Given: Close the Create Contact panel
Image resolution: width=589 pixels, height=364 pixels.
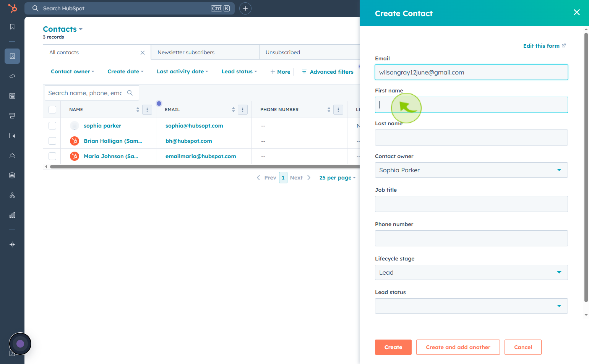Looking at the screenshot, I should coord(577,13).
